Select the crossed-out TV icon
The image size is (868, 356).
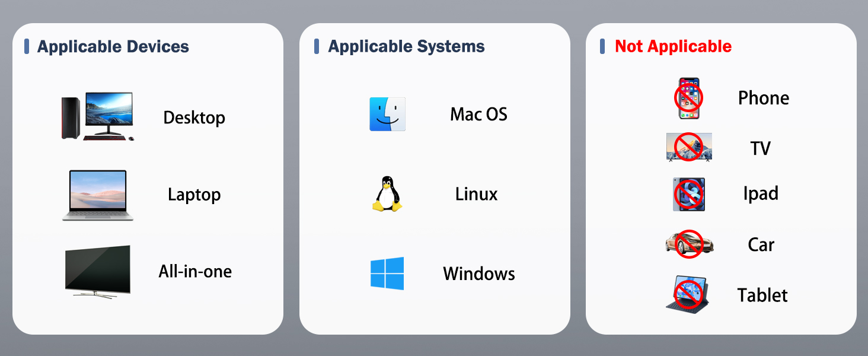[688, 147]
